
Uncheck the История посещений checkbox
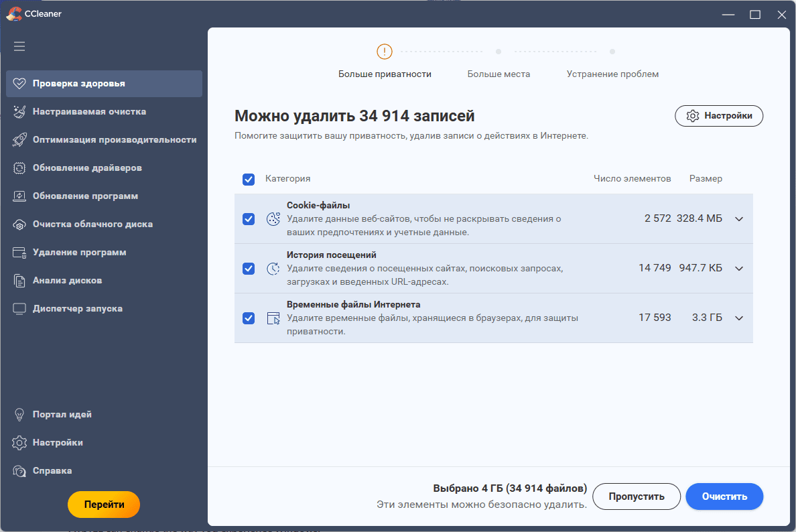pyautogui.click(x=248, y=269)
